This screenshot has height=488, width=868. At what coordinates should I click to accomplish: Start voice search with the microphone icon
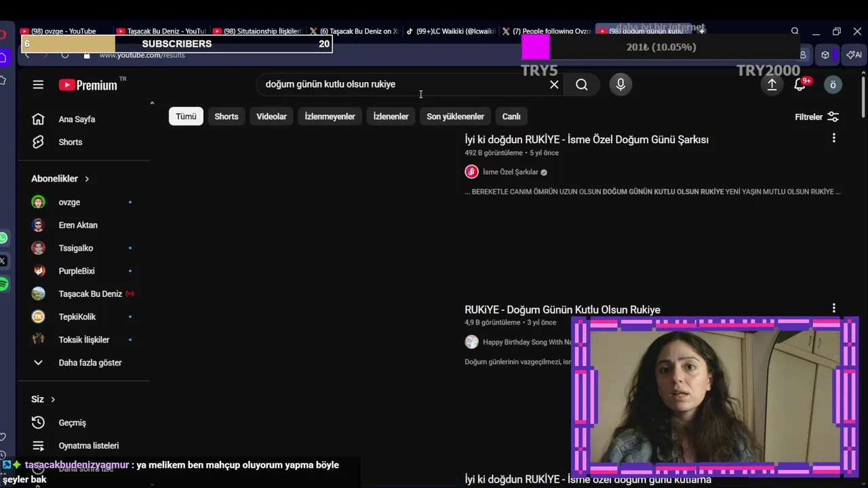(x=620, y=85)
